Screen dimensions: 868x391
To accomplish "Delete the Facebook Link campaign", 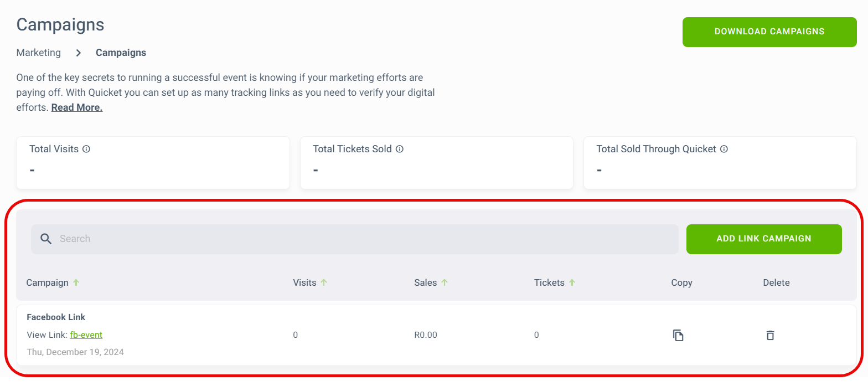I will (x=770, y=335).
